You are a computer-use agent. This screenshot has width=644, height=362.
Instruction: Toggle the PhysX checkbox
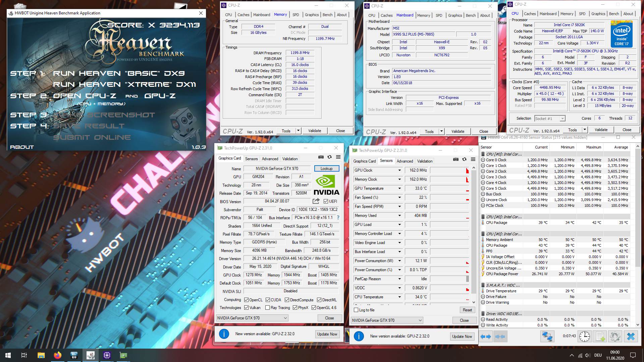(x=295, y=308)
